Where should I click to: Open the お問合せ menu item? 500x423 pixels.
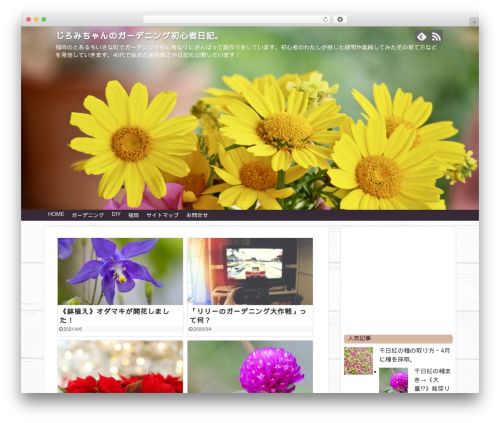click(197, 215)
